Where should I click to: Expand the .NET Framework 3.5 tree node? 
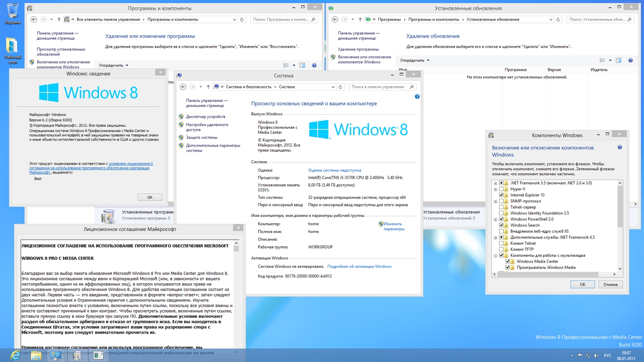[x=495, y=183]
